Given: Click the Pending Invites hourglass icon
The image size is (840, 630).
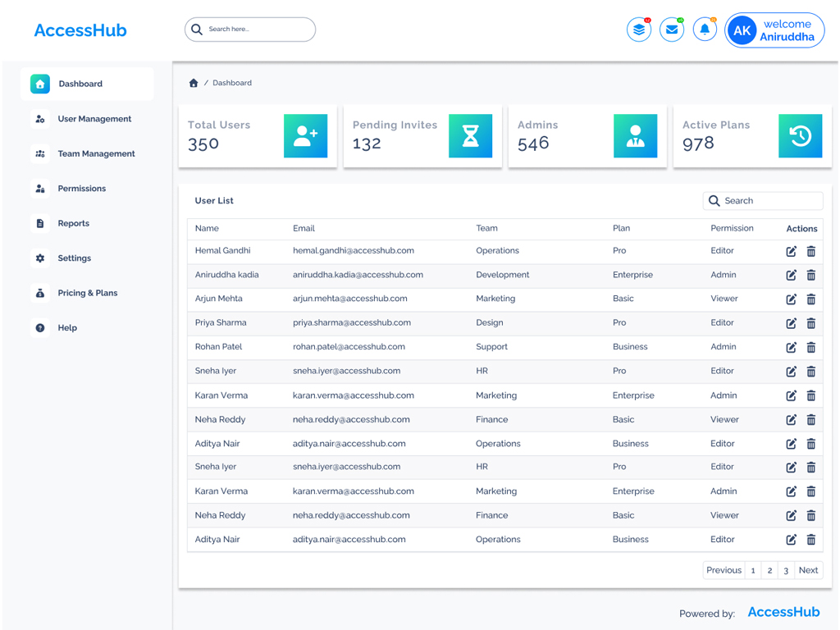Looking at the screenshot, I should click(x=470, y=136).
